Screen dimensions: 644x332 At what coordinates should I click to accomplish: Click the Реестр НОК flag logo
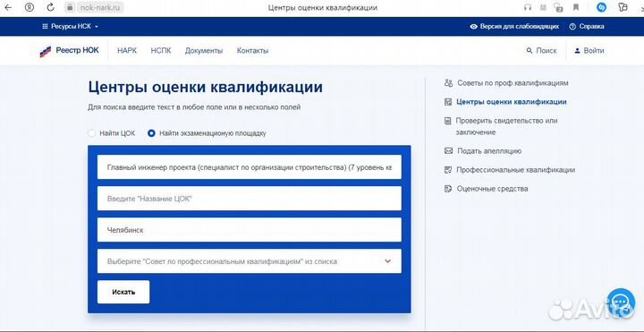(46, 51)
